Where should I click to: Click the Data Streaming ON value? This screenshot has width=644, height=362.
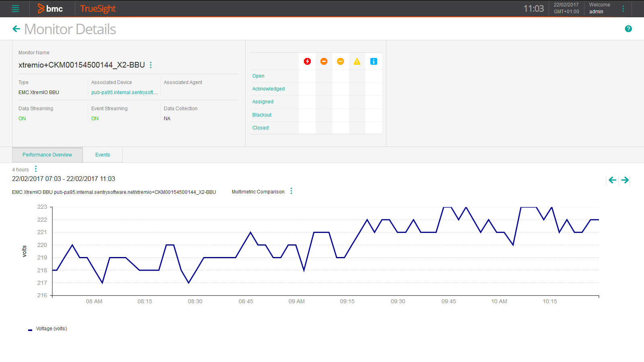point(22,119)
